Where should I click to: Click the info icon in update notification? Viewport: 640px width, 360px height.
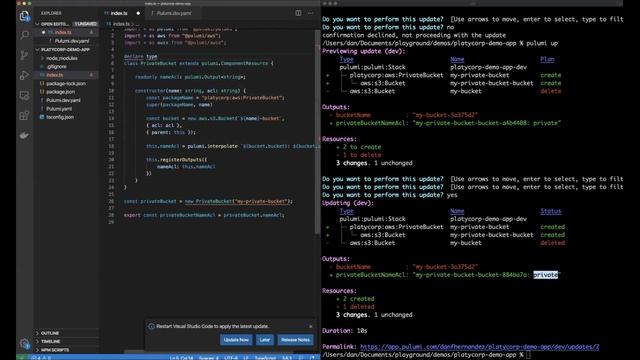151,327
